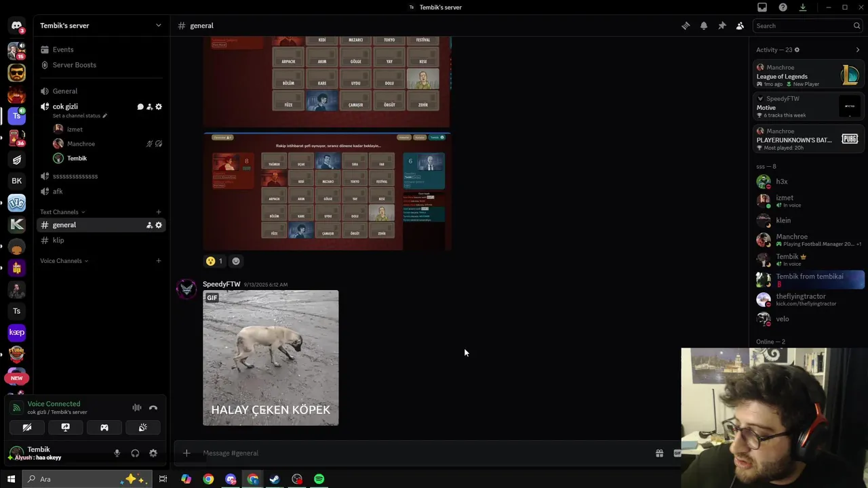Mute the microphone in user panel
The width and height of the screenshot is (868, 488).
coord(117,453)
